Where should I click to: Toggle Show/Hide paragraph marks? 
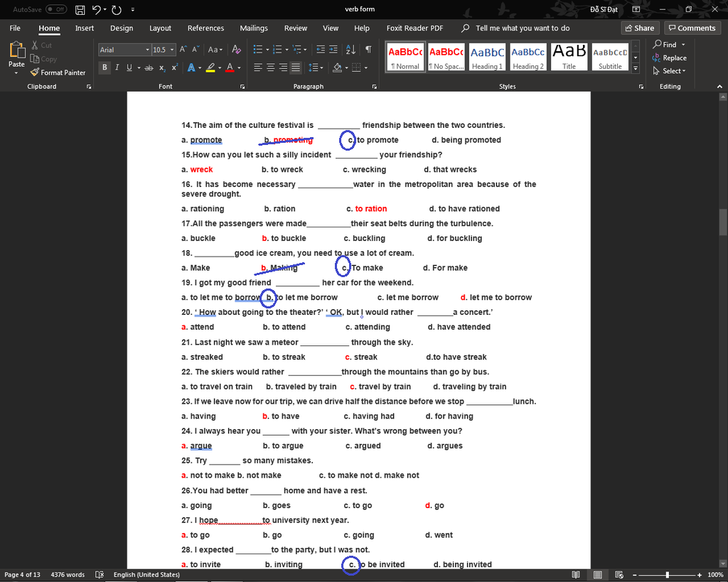(x=368, y=49)
